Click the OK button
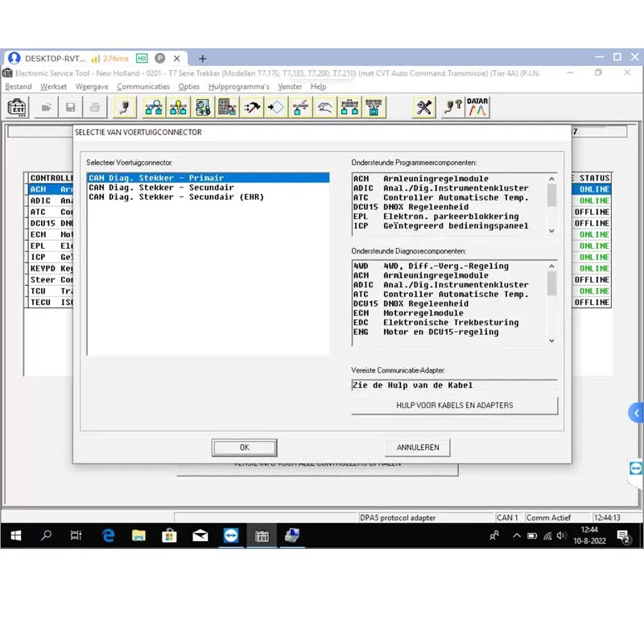 coord(245,448)
